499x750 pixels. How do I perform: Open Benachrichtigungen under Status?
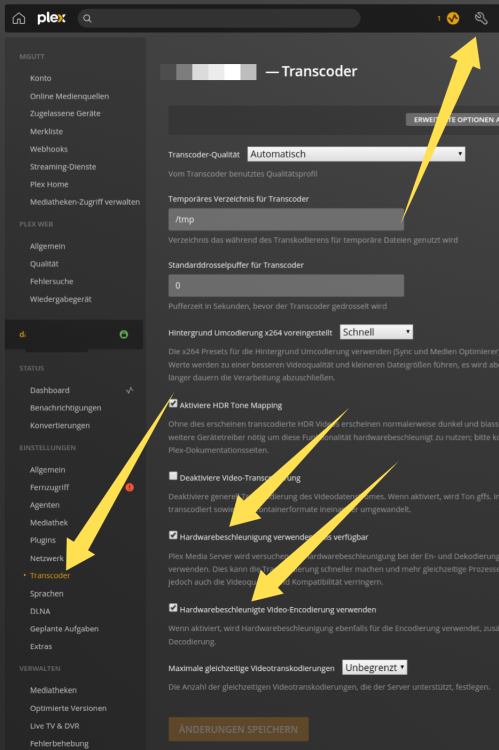[66, 408]
